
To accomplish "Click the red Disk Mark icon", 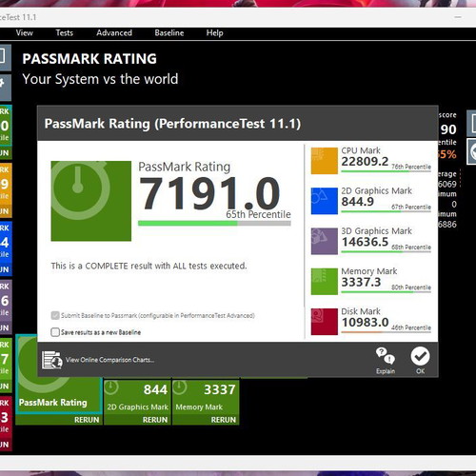I will [324, 322].
